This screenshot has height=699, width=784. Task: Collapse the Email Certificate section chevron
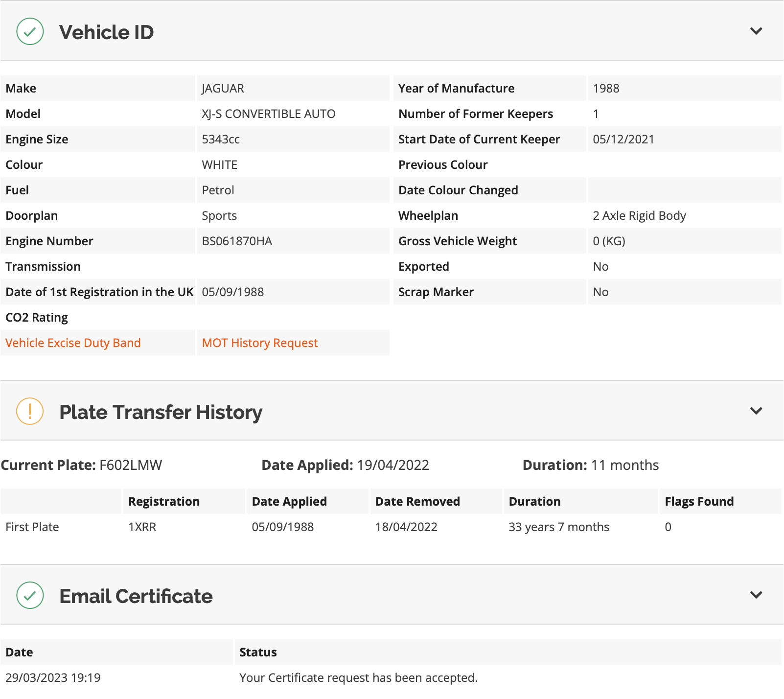pos(756,595)
